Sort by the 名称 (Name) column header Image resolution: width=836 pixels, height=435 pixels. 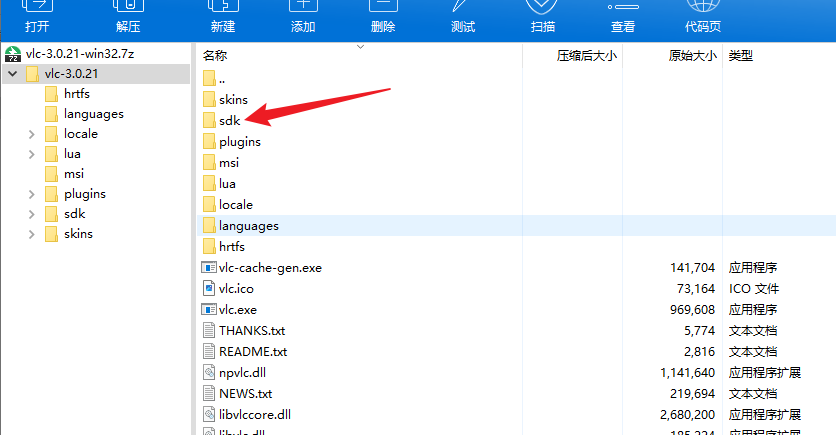coord(215,56)
